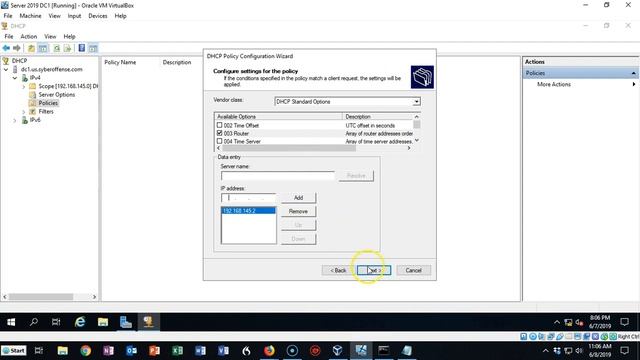Screen dimensions: 640x360
Task: Click the VirtualBox cube icon on host taskbar
Action: pyautogui.click(x=338, y=351)
